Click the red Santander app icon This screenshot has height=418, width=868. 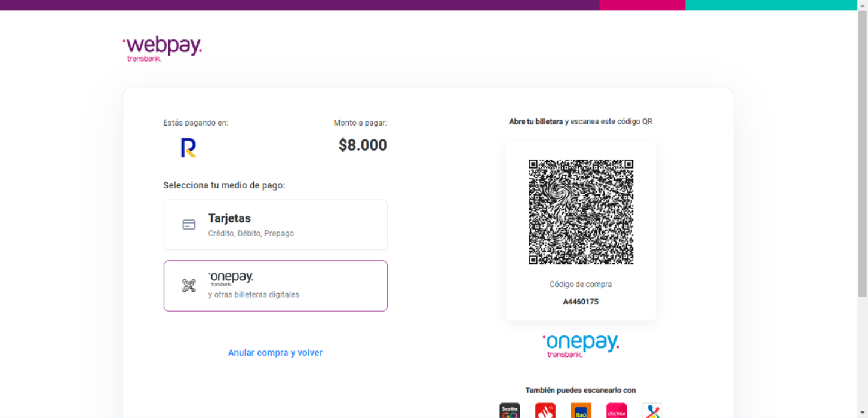545,411
